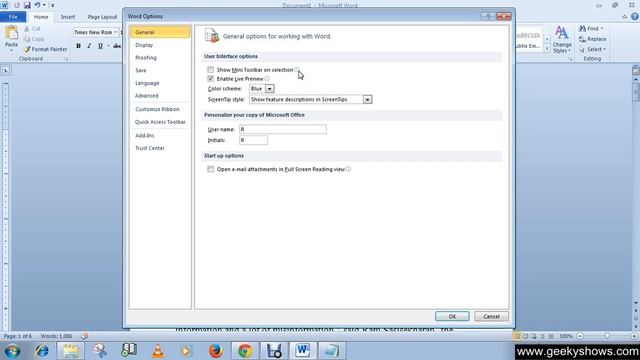
Task: Open the File tab
Action: tap(13, 17)
